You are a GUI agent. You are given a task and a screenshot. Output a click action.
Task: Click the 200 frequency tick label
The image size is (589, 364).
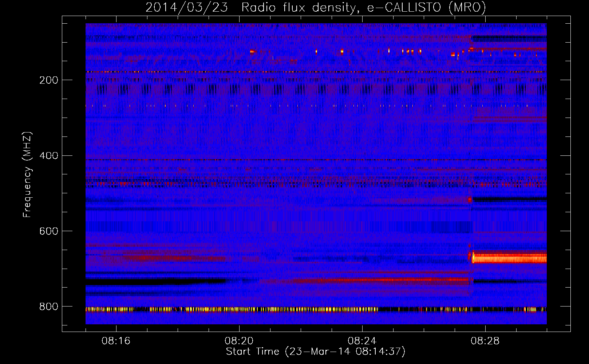[49, 80]
